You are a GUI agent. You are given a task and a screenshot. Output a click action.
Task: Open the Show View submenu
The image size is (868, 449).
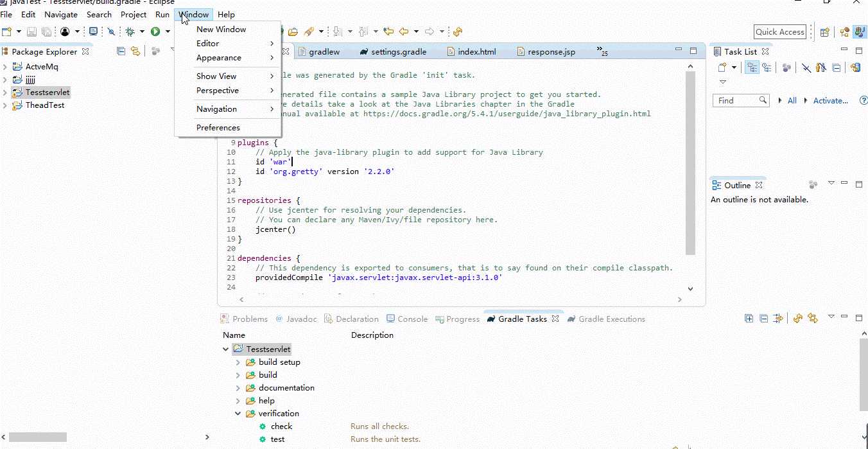(x=228, y=76)
